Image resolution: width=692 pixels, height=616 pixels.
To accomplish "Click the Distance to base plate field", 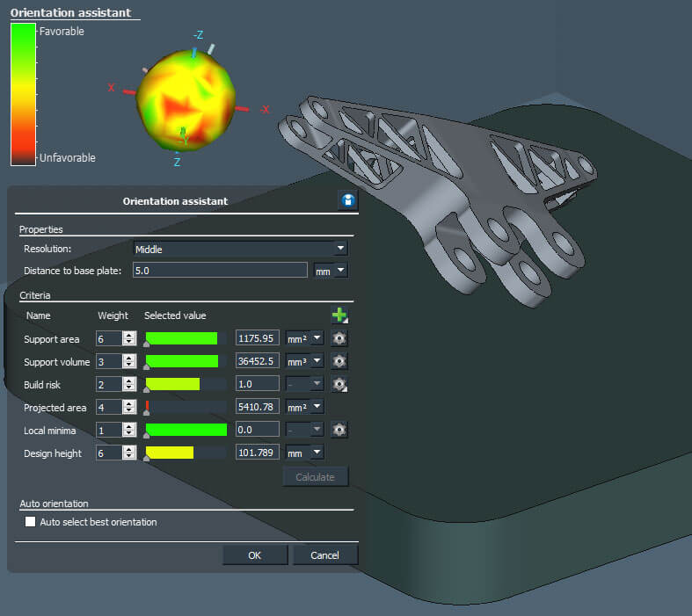I will click(x=220, y=271).
